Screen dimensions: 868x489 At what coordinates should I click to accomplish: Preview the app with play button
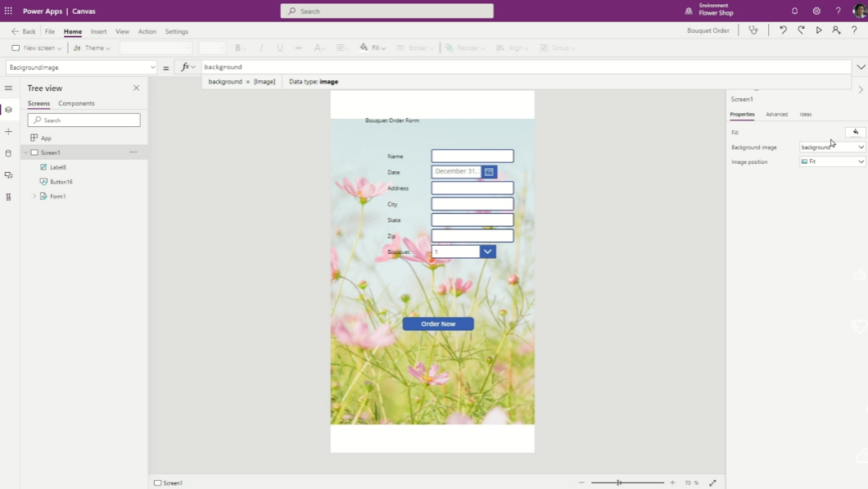(x=819, y=30)
